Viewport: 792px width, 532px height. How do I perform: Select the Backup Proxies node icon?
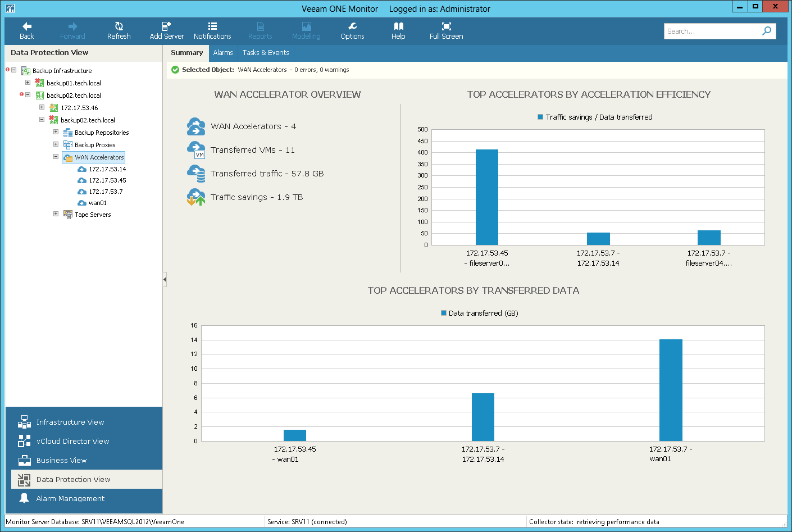point(67,145)
